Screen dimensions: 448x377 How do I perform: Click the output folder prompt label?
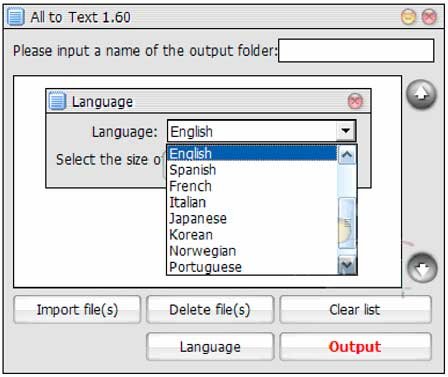[x=145, y=51]
